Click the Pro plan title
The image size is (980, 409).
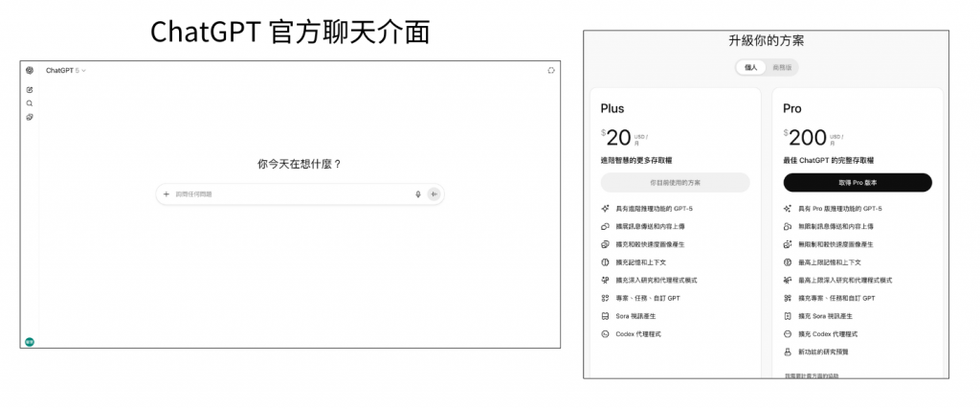click(791, 109)
